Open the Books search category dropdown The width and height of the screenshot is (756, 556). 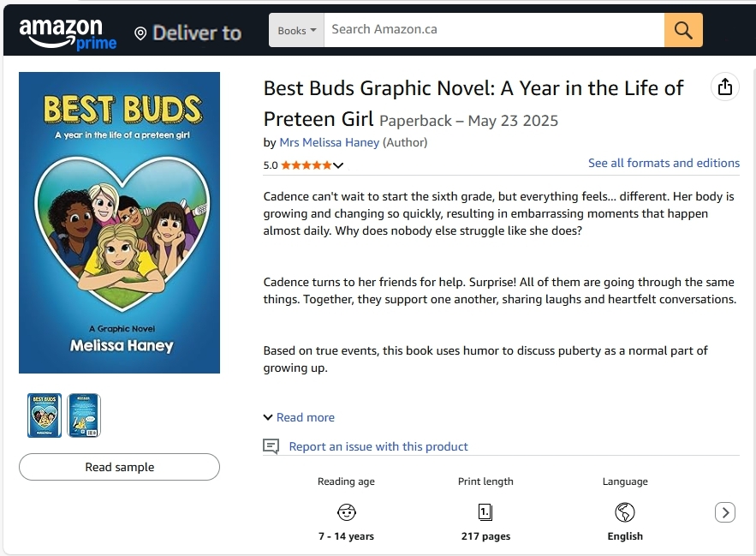coord(297,30)
